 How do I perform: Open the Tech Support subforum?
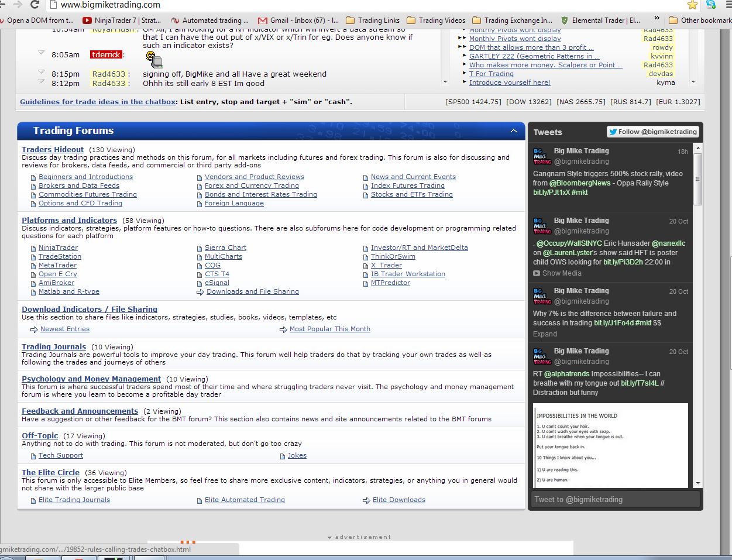61,456
